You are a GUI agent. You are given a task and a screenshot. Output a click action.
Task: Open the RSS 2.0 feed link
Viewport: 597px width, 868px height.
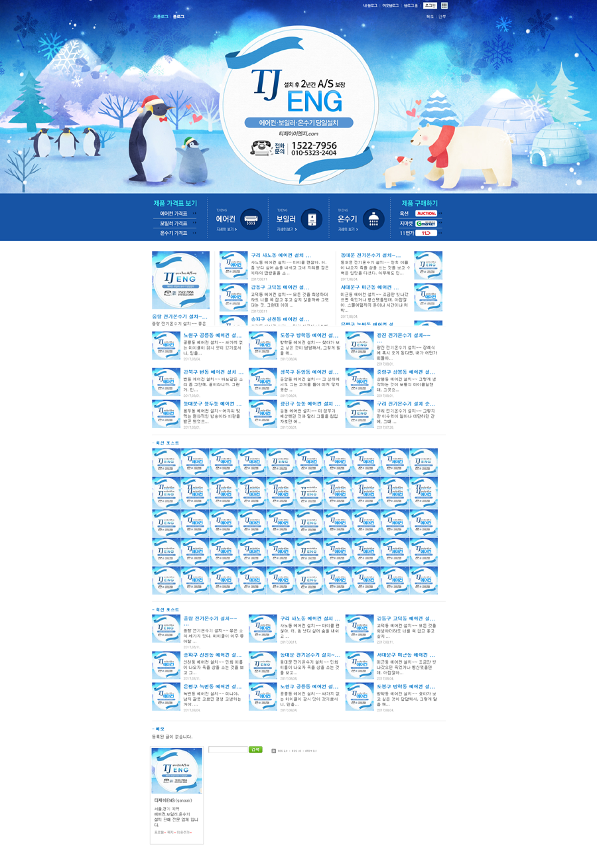pyautogui.click(x=283, y=751)
